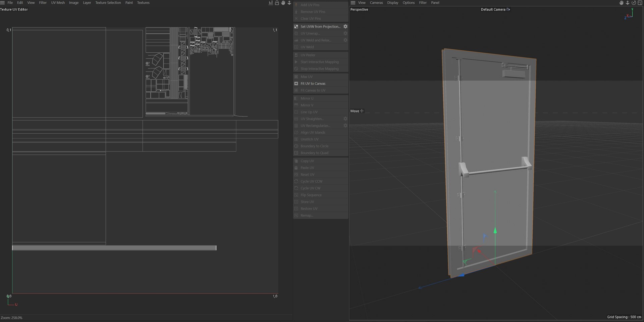
Task: Select the Perspective viewport zoom arrows icon
Action: [x=627, y=3]
